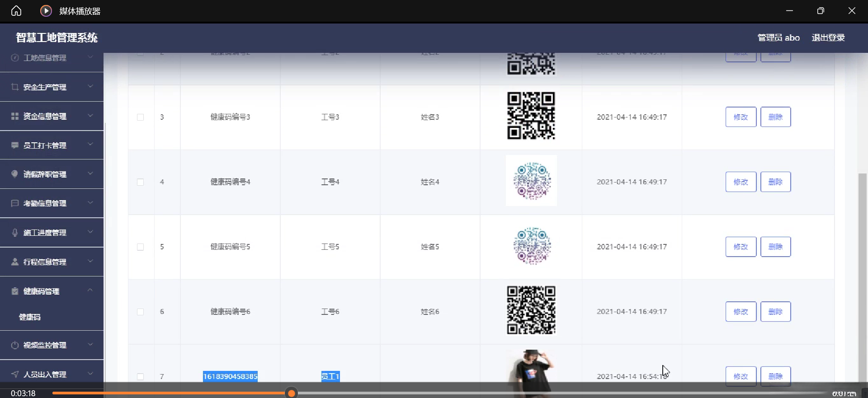Click the 工地信息管理 sidebar icon

coord(15,58)
